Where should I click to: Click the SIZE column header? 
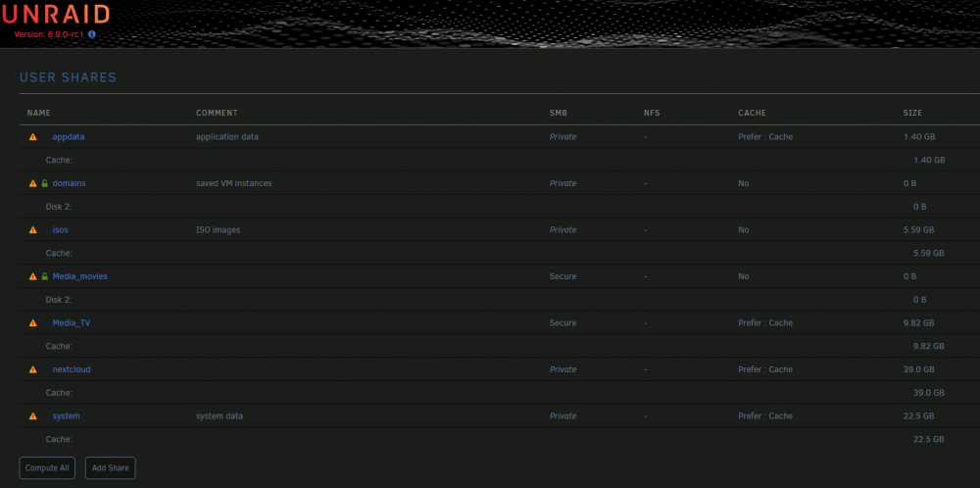pos(912,113)
